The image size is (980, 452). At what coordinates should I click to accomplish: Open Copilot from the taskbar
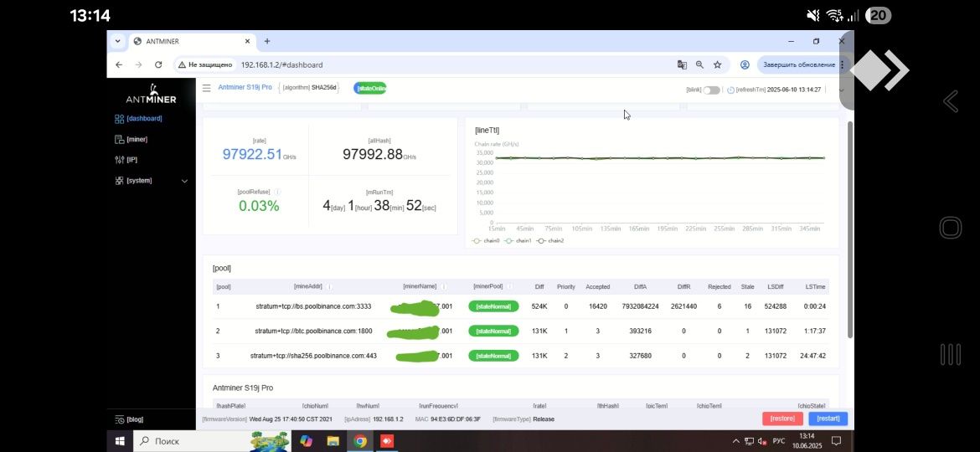(307, 441)
